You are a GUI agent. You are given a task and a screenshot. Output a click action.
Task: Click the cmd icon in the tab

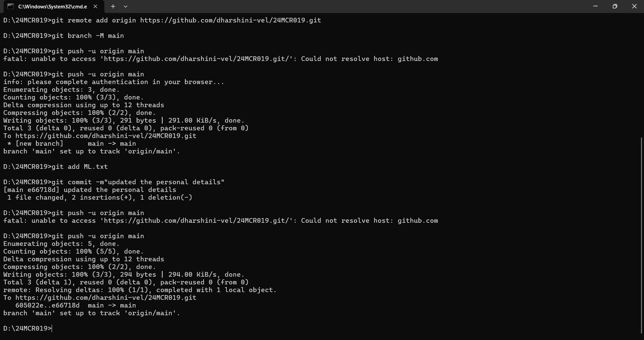pos(11,6)
